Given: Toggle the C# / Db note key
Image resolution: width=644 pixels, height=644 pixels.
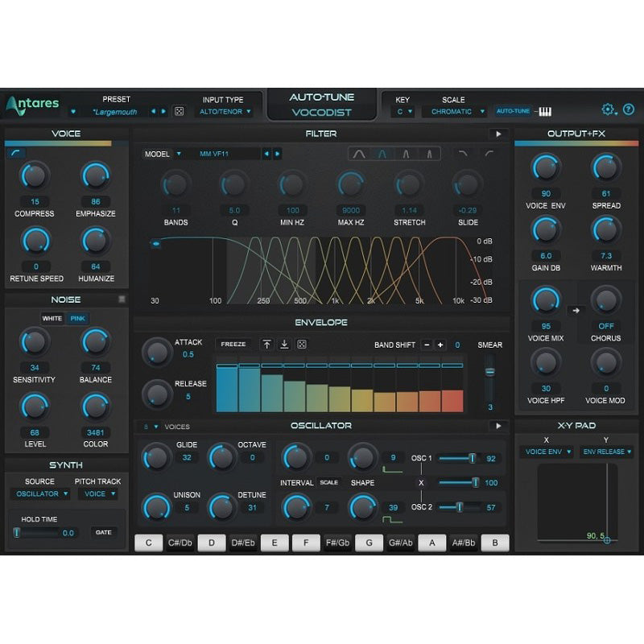Looking at the screenshot, I should pyautogui.click(x=180, y=543).
